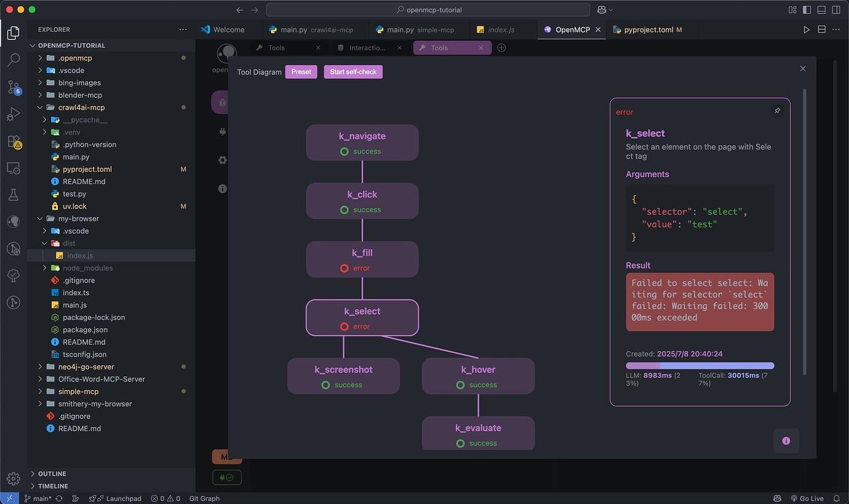Open the Extensions view with warning badge

pos(14,141)
